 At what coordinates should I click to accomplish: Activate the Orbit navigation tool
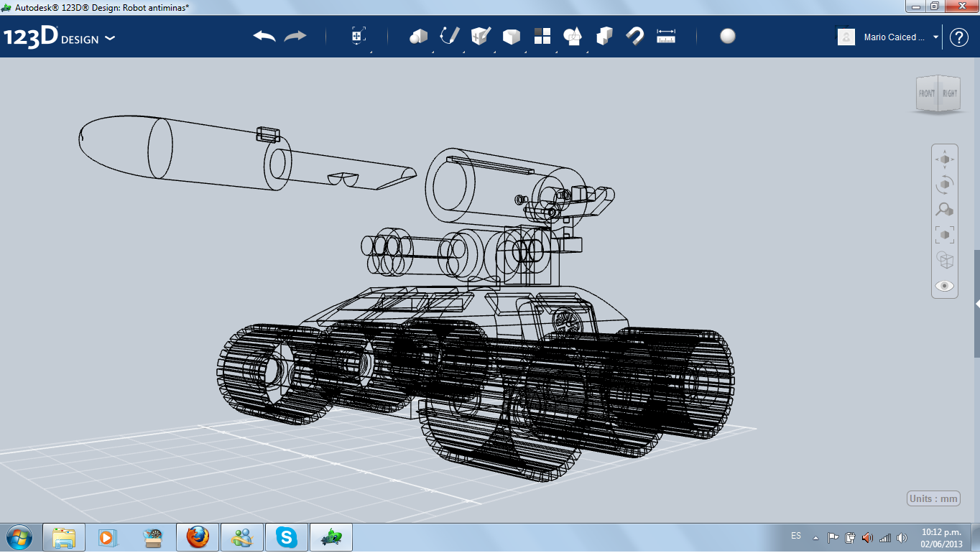pos(945,185)
